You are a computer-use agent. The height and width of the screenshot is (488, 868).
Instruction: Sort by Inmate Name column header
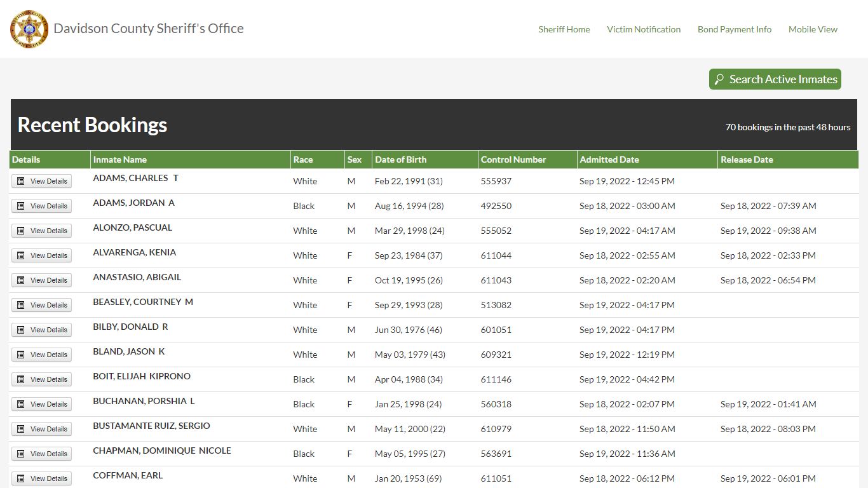(190, 159)
